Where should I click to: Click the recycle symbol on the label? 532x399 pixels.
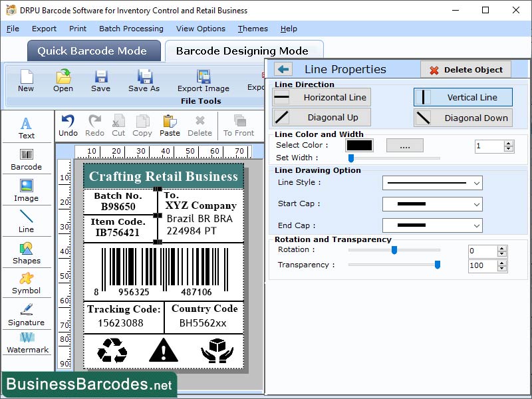point(112,350)
